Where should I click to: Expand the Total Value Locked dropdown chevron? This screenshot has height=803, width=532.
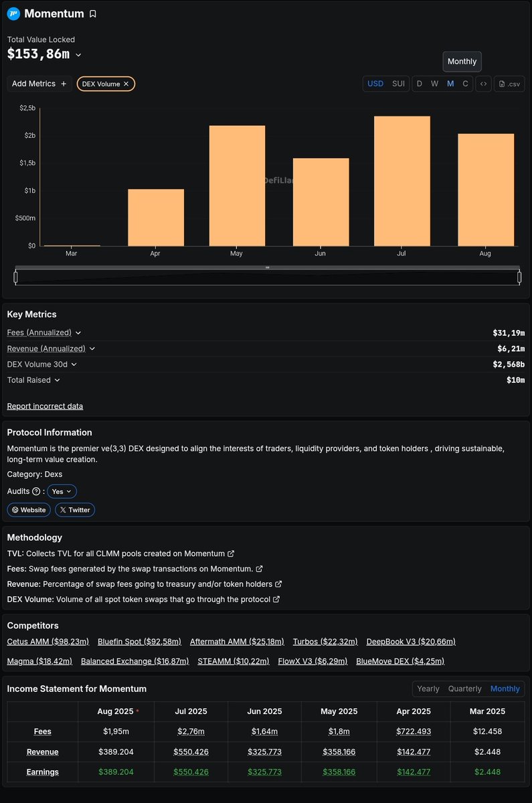[79, 55]
